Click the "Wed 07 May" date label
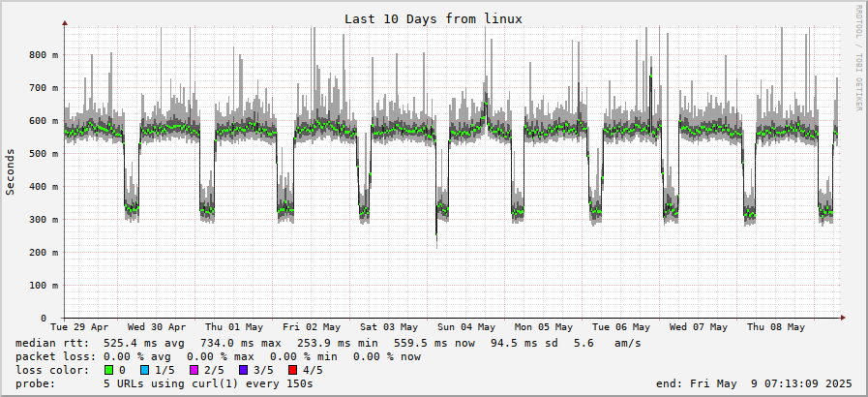Screen dimensions: 868x397 click(x=698, y=327)
